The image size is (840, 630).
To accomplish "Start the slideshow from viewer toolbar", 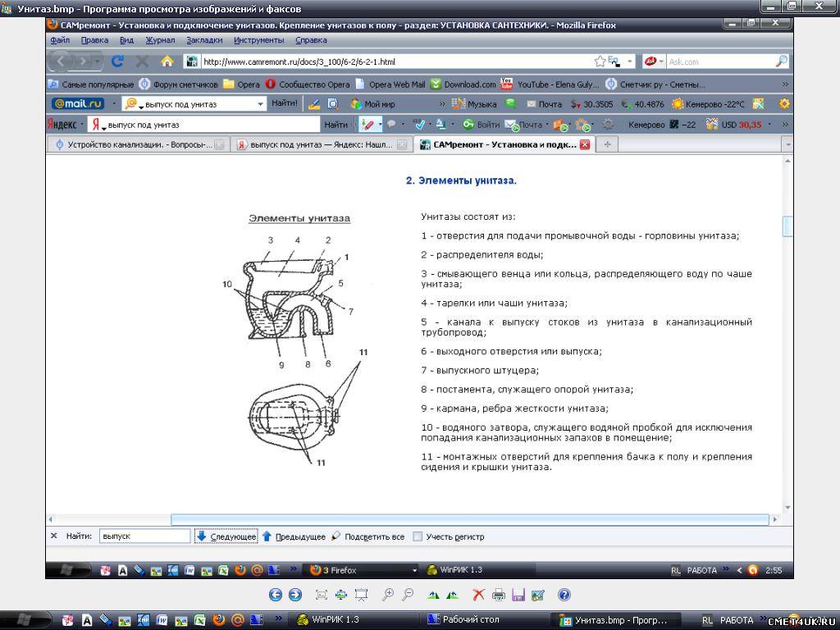I will click(361, 595).
